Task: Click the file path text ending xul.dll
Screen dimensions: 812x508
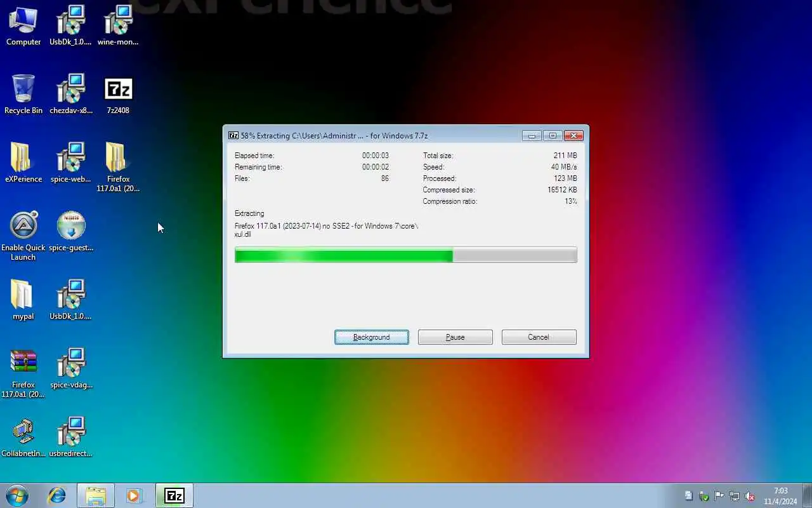Action: click(x=327, y=230)
